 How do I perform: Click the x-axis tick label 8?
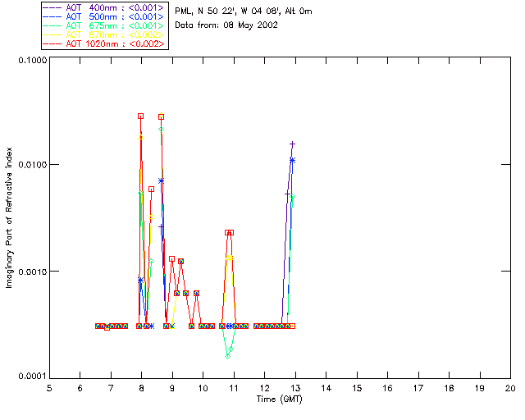(142, 388)
